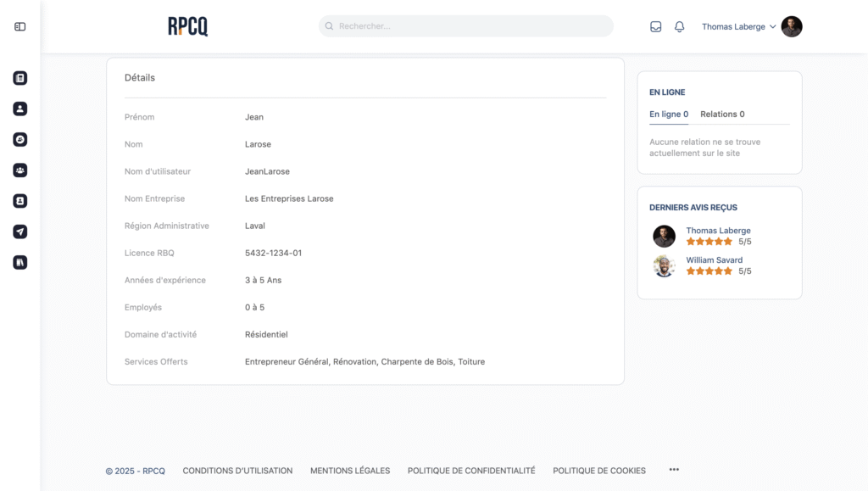This screenshot has width=868, height=491.
Task: Open Mentions légales in the footer
Action: click(x=349, y=470)
